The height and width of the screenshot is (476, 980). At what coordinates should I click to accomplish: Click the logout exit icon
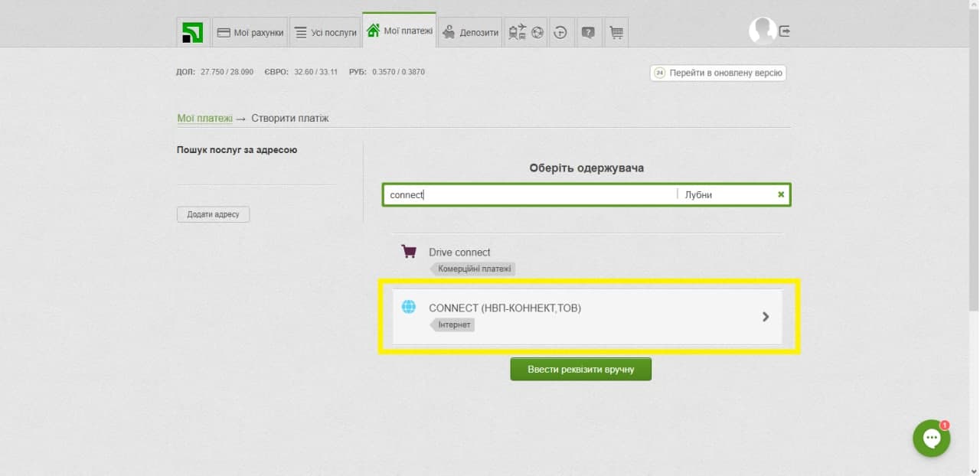click(x=785, y=31)
